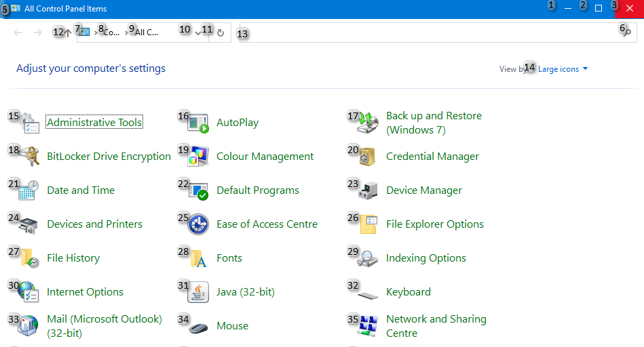The image size is (644, 347).
Task: Click the Search Control Panel field
Action: coord(438,33)
